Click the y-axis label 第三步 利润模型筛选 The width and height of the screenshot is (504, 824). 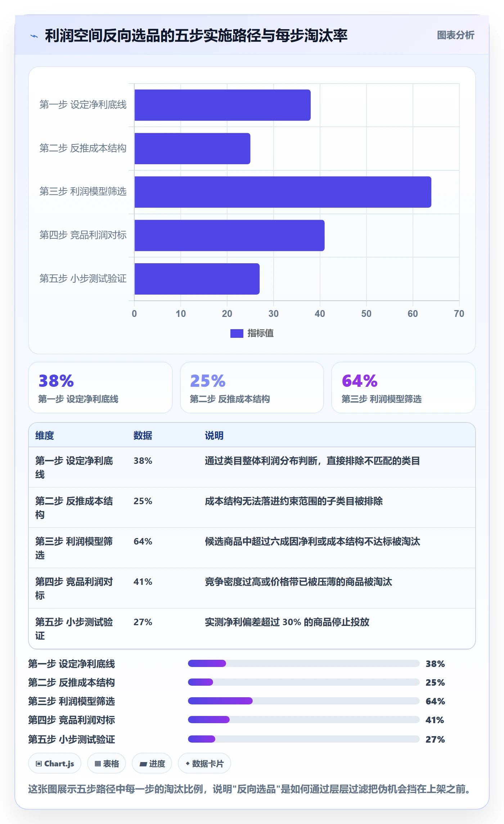83,191
